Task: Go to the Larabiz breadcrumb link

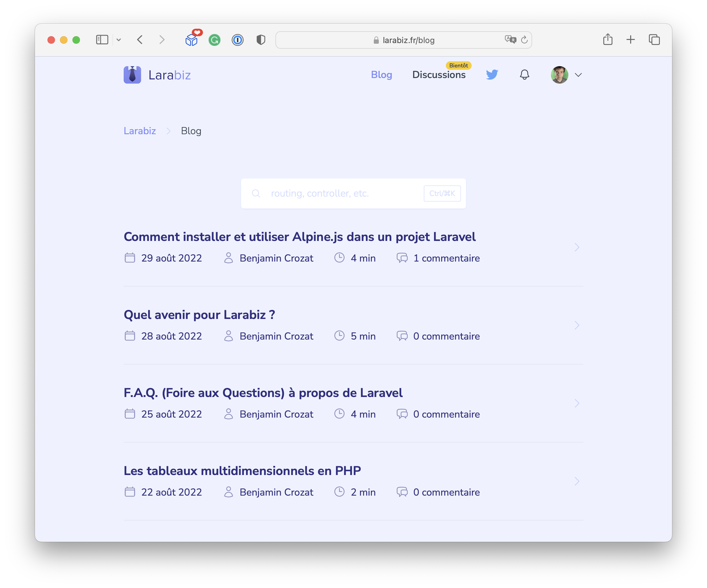Action: point(140,131)
